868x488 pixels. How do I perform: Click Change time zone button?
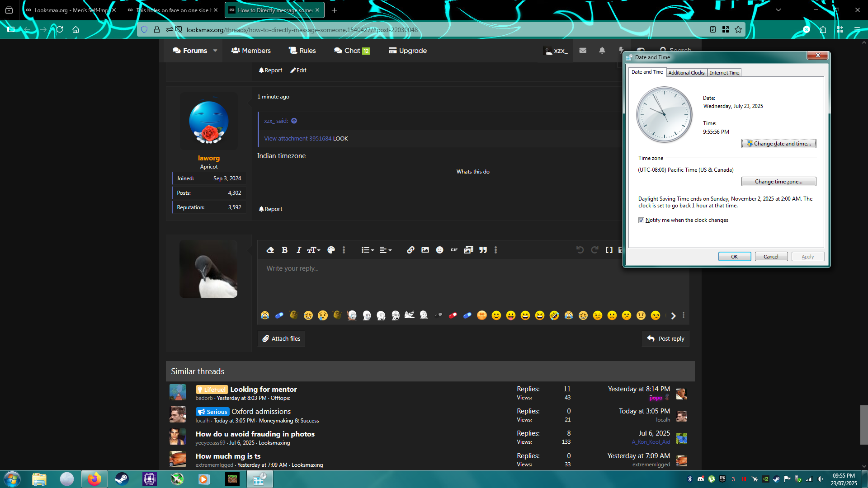pyautogui.click(x=778, y=182)
